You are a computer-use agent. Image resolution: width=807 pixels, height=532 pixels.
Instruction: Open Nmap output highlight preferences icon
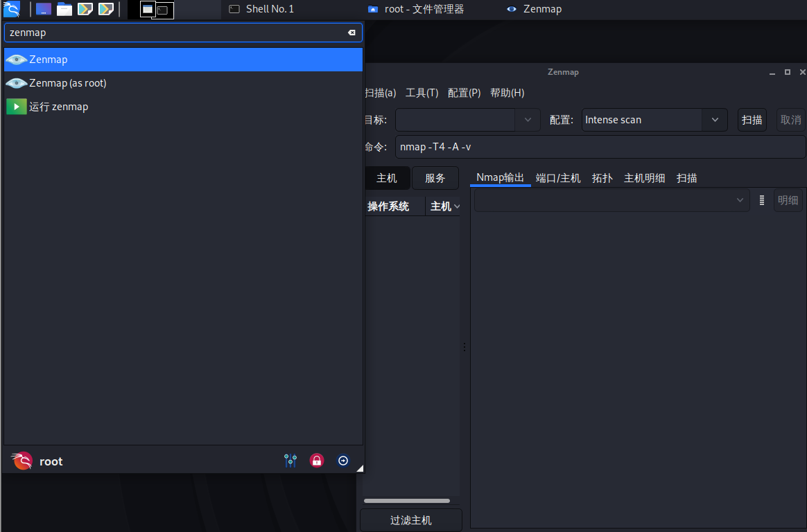click(761, 200)
